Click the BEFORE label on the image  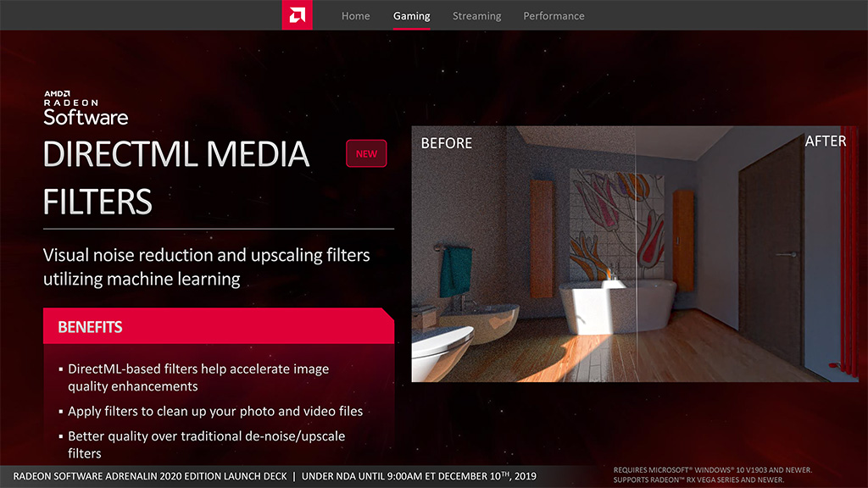(446, 143)
